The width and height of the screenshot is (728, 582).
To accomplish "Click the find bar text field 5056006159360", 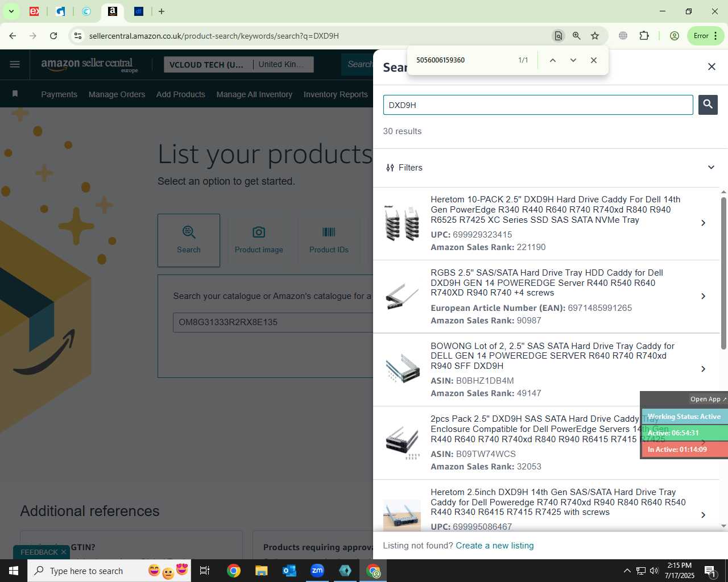I will (x=464, y=60).
